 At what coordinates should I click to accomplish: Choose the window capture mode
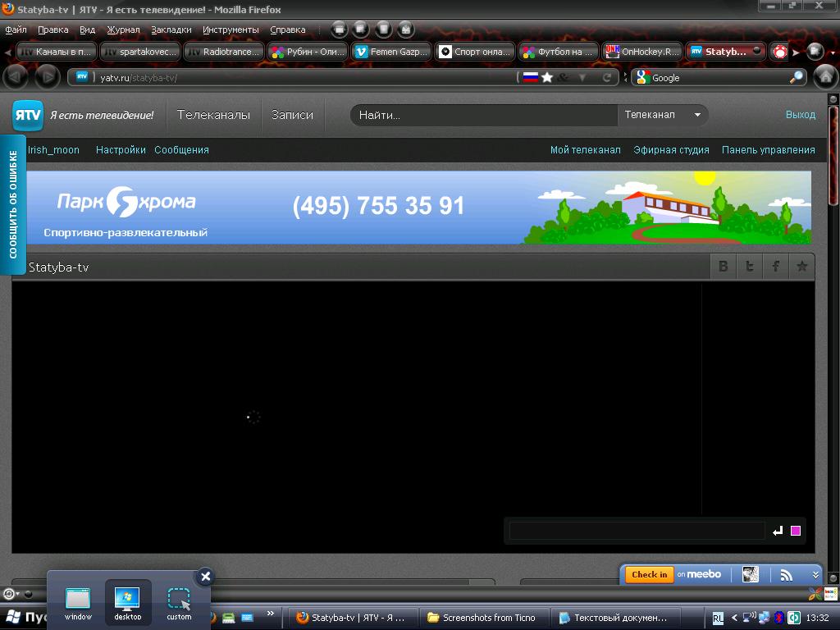(78, 603)
